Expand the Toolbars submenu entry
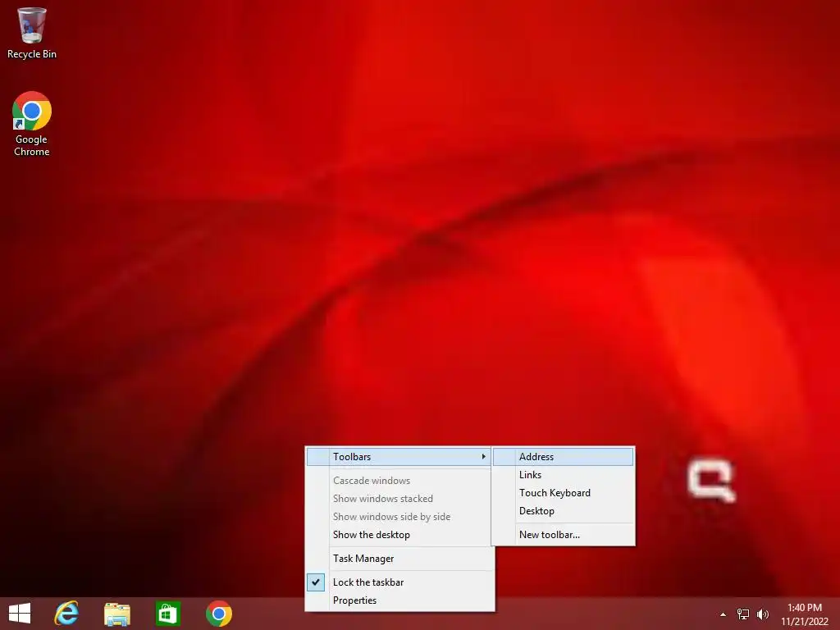 coord(399,456)
